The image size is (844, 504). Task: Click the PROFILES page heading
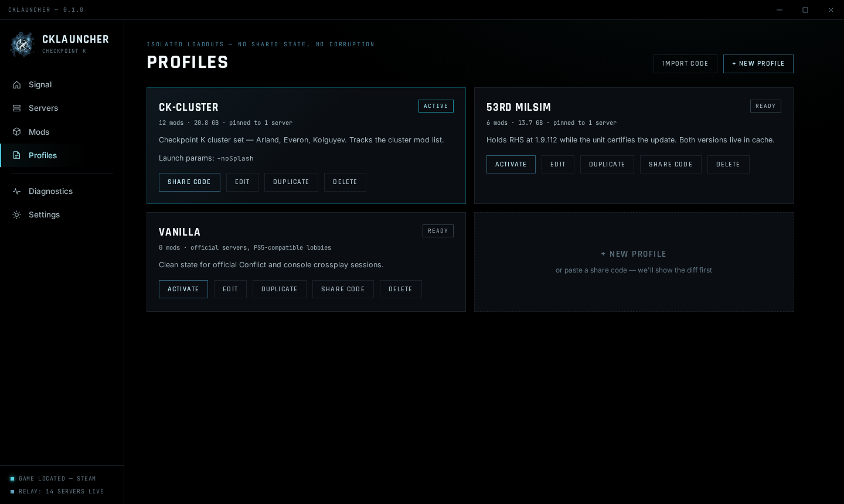pyautogui.click(x=188, y=63)
